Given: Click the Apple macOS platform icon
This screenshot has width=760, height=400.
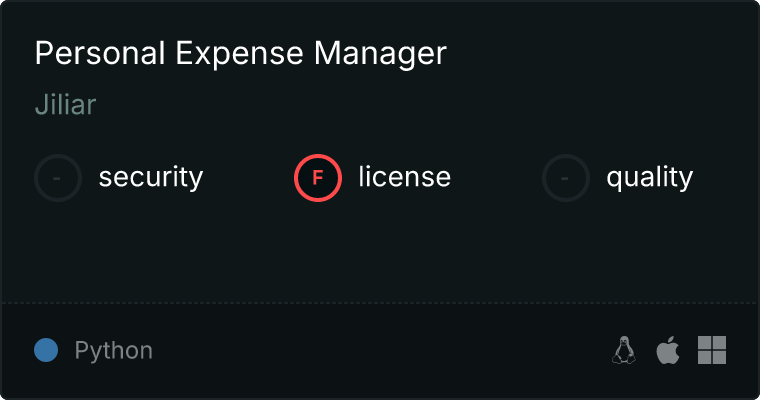Looking at the screenshot, I should click(x=667, y=351).
